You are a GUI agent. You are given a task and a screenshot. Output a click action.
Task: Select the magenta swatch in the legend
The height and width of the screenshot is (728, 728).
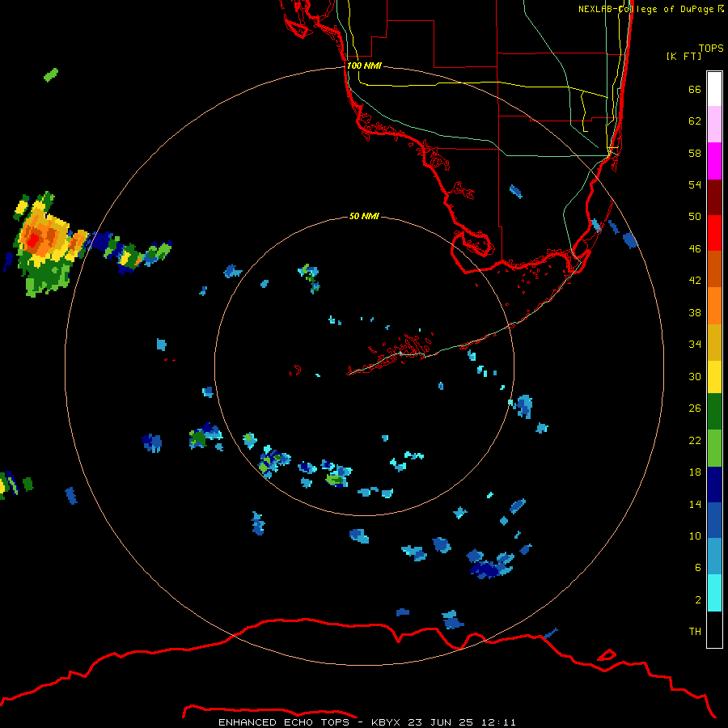click(x=714, y=161)
